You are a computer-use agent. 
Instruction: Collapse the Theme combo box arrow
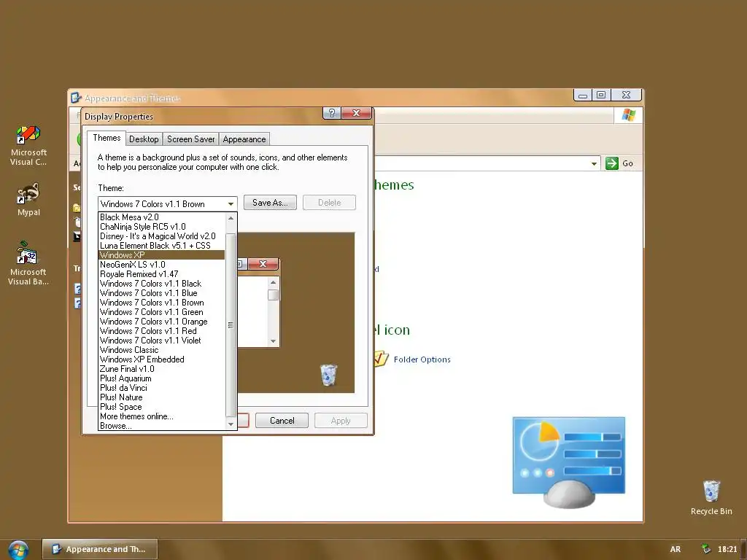click(231, 204)
